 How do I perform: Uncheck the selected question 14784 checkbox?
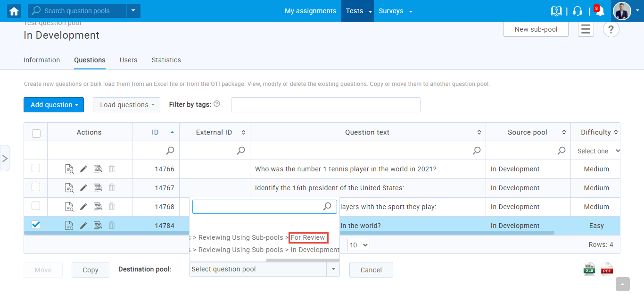[x=36, y=225]
